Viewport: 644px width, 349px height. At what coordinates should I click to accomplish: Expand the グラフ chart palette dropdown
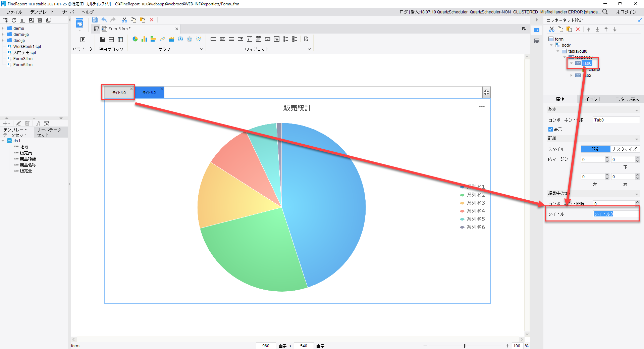(x=202, y=49)
